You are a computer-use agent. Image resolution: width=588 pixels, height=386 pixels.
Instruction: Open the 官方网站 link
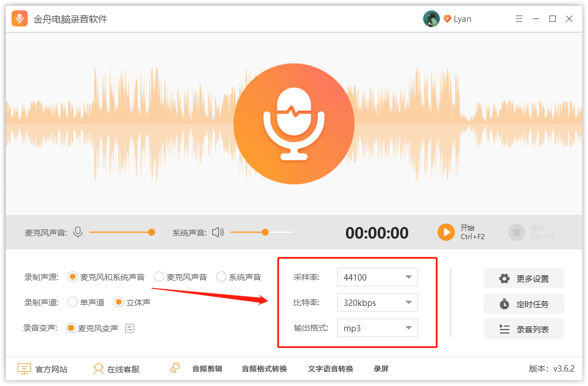pyautogui.click(x=51, y=369)
